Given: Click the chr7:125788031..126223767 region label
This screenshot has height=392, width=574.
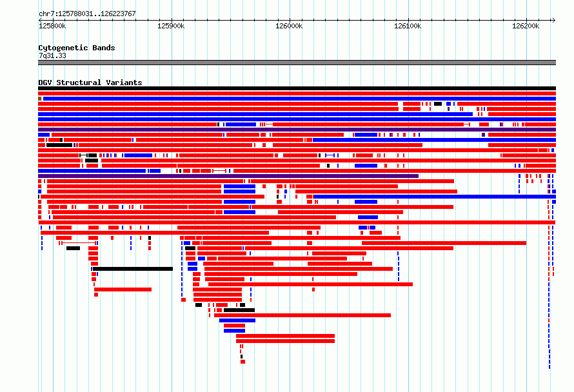Looking at the screenshot, I should pyautogui.click(x=87, y=14).
